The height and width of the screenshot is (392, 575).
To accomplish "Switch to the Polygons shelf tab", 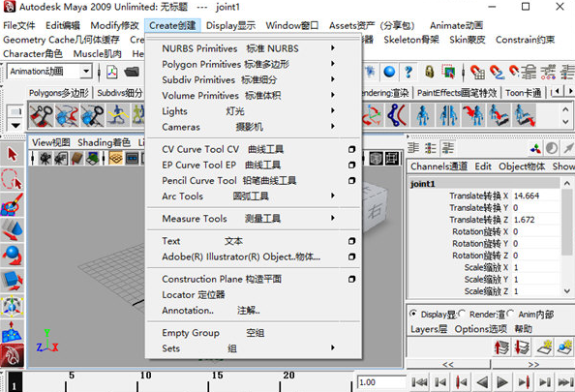I will [59, 93].
